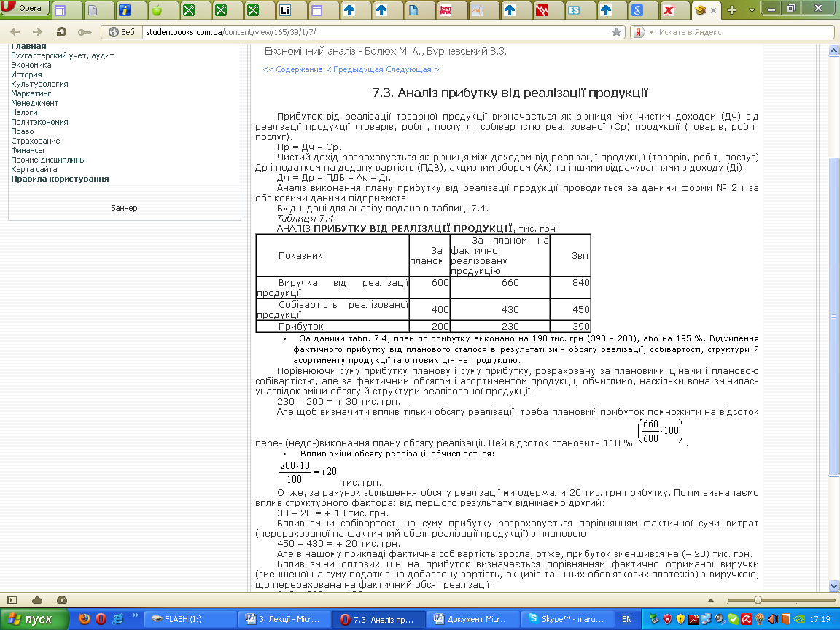Open the Налоги category link
840x630 pixels.
(x=24, y=112)
